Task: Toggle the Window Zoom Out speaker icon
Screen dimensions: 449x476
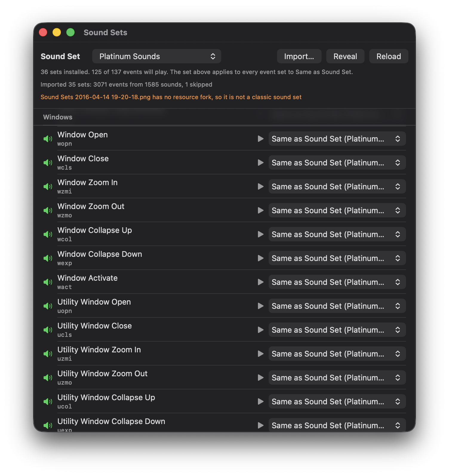Action: [x=48, y=211]
